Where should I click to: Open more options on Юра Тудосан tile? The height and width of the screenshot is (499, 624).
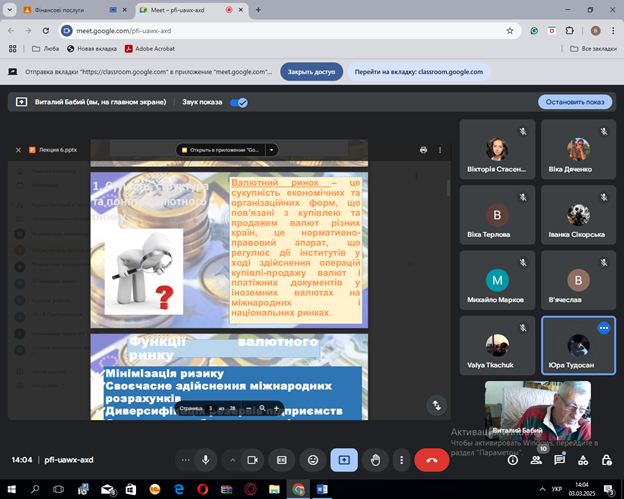click(x=603, y=328)
